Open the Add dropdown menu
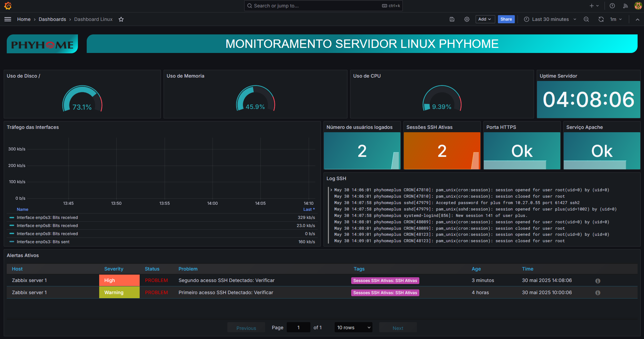The height and width of the screenshot is (339, 644). coord(485,19)
